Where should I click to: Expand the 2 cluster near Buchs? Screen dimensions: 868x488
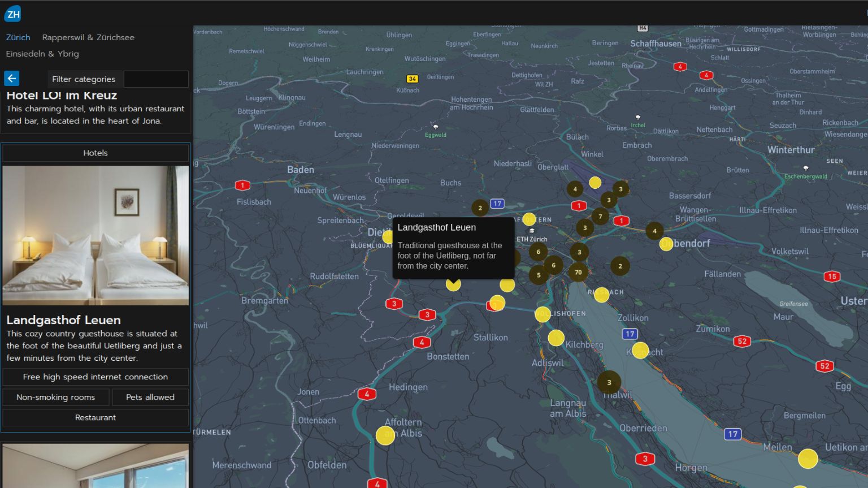480,208
